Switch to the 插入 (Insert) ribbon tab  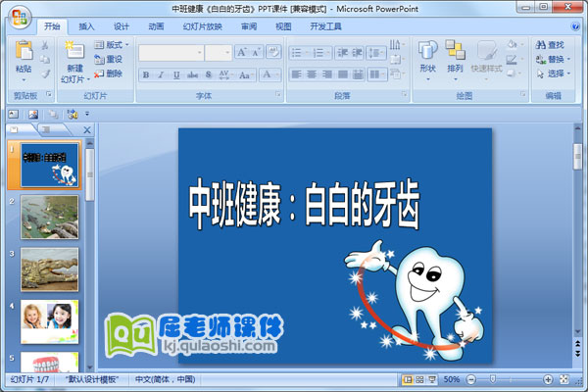pos(86,26)
